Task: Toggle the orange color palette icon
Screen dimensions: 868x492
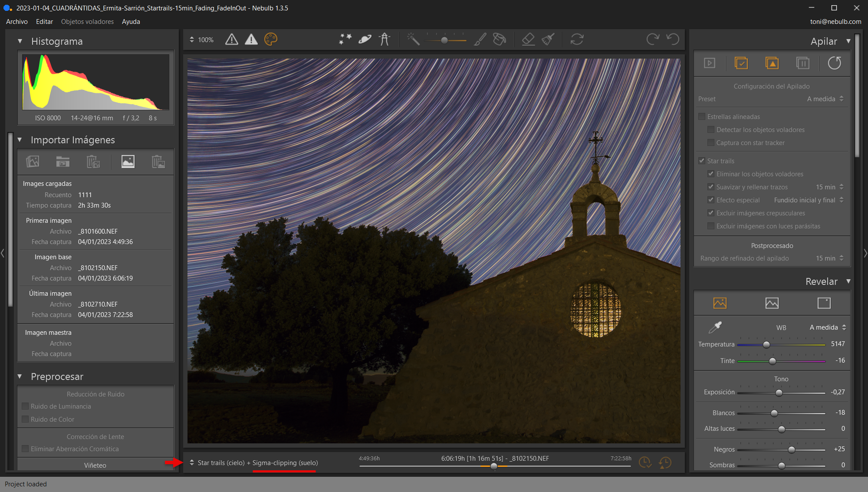Action: (x=271, y=40)
